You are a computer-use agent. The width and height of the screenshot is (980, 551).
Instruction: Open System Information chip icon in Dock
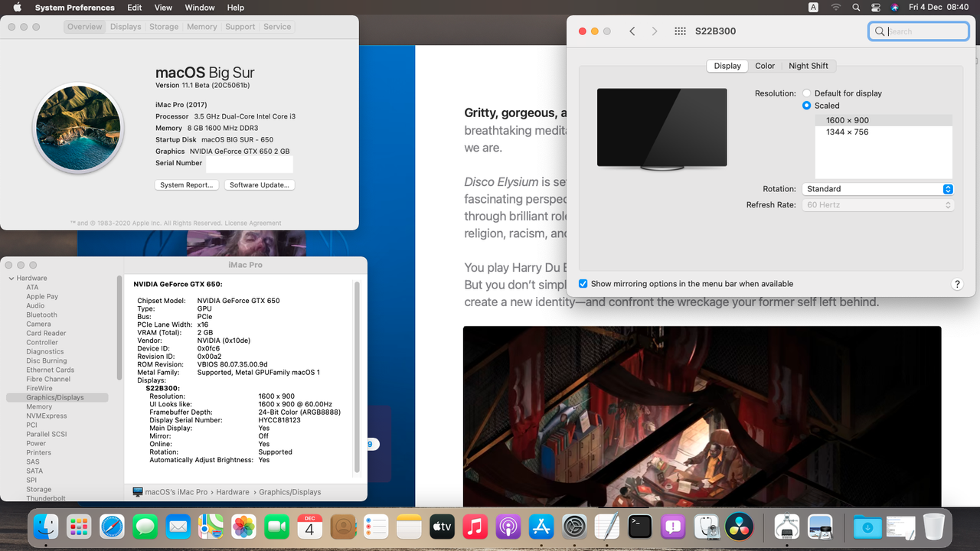coord(788,527)
